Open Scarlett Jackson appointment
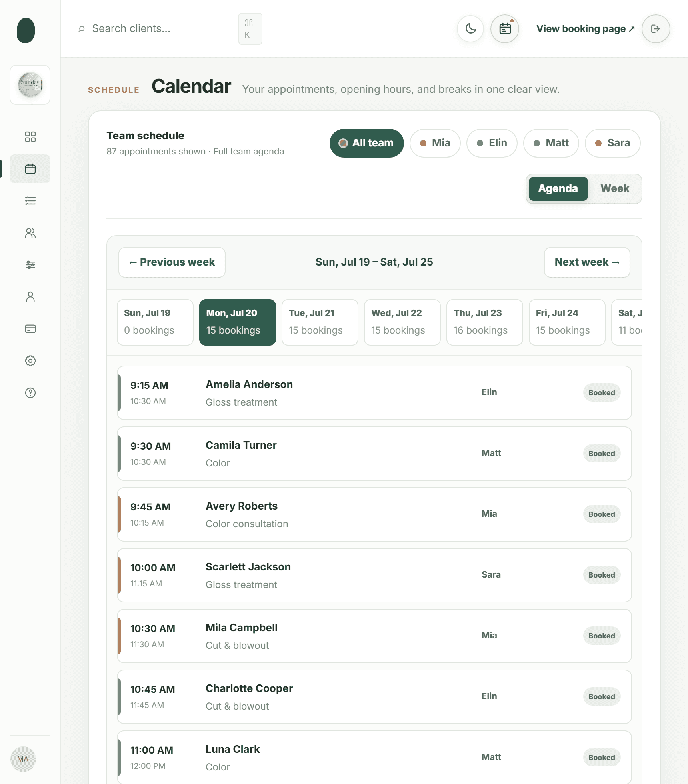The width and height of the screenshot is (688, 784). [374, 575]
